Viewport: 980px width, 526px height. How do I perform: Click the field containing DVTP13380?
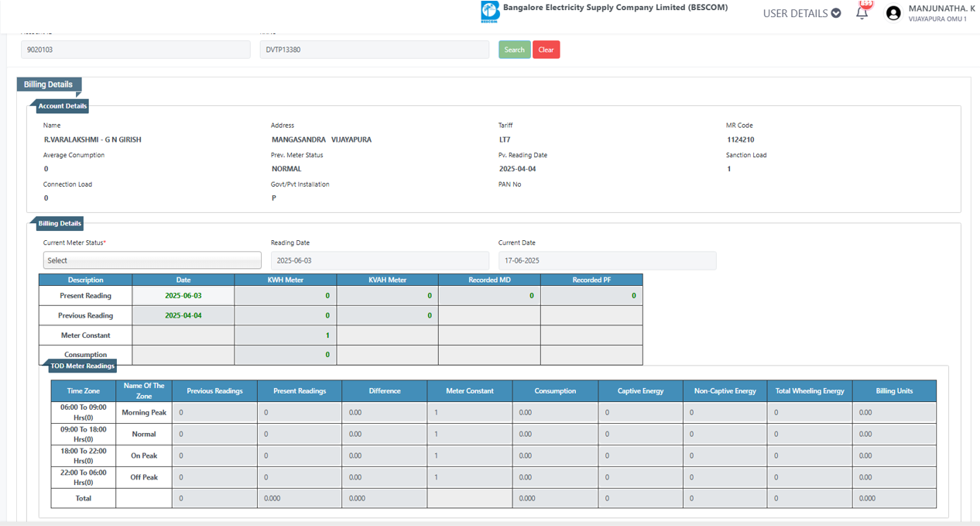[x=375, y=50]
